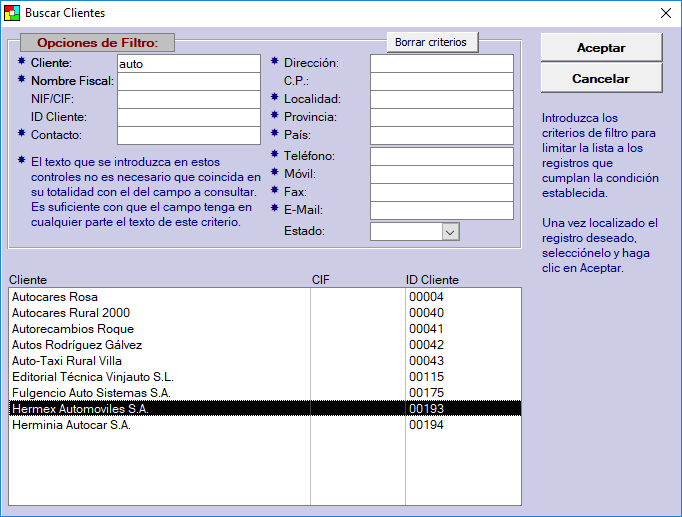The image size is (682, 517).
Task: Click the NIF/CIF input field
Action: click(x=188, y=99)
